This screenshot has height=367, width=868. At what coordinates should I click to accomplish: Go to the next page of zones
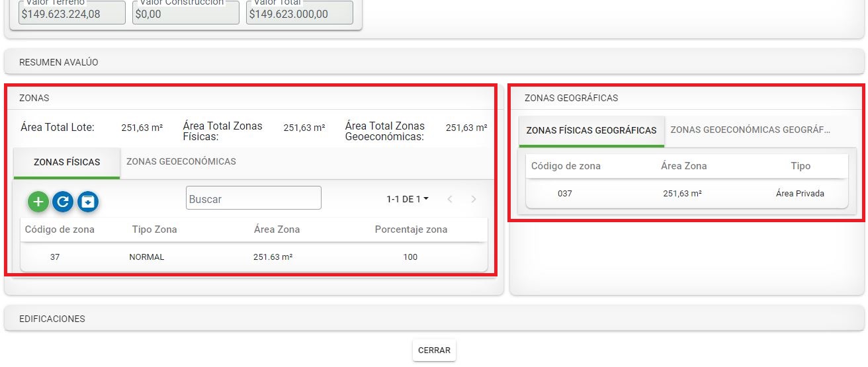pyautogui.click(x=473, y=199)
